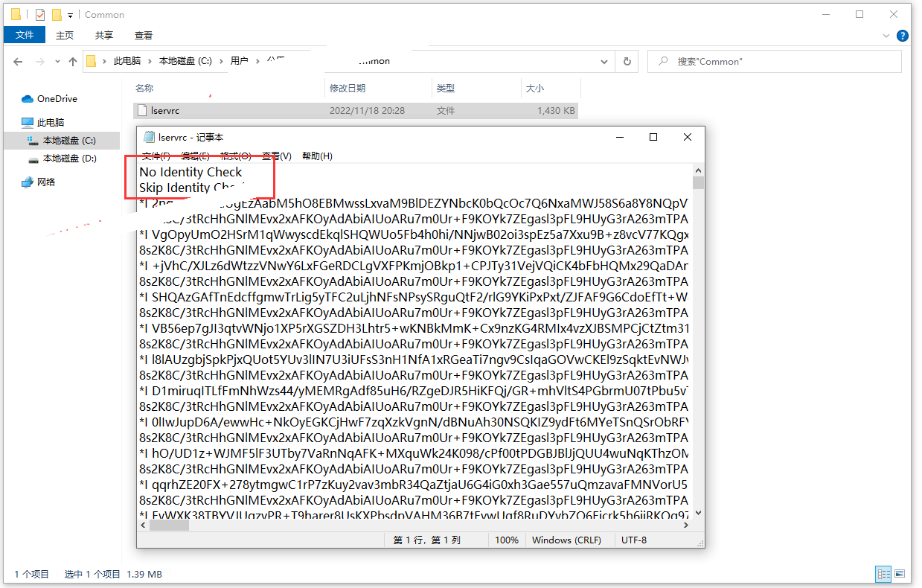Select the lservrc file in the list

[x=354, y=110]
